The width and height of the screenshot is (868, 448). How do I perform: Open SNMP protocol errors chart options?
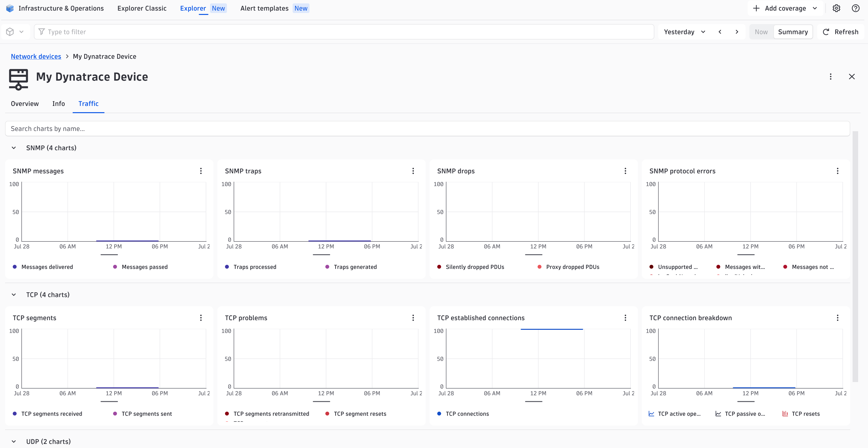[x=838, y=171]
